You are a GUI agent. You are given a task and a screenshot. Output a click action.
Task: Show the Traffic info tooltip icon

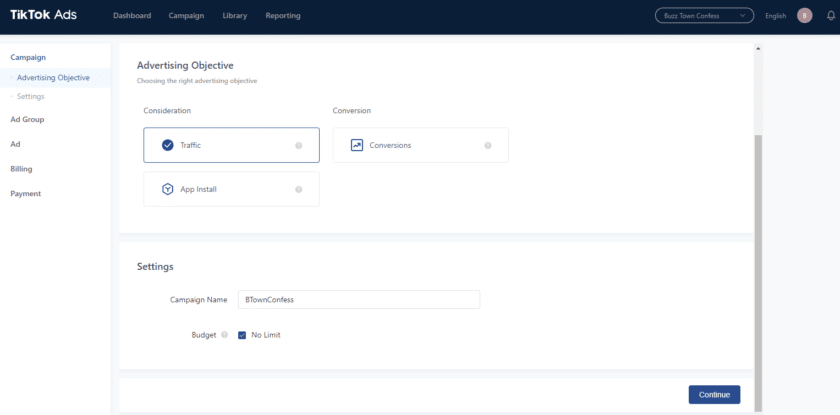click(x=299, y=145)
